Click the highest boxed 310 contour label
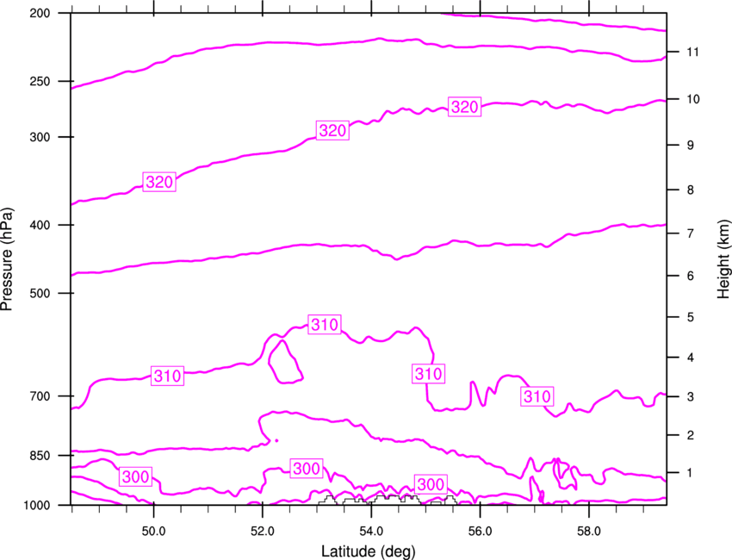 pyautogui.click(x=325, y=324)
